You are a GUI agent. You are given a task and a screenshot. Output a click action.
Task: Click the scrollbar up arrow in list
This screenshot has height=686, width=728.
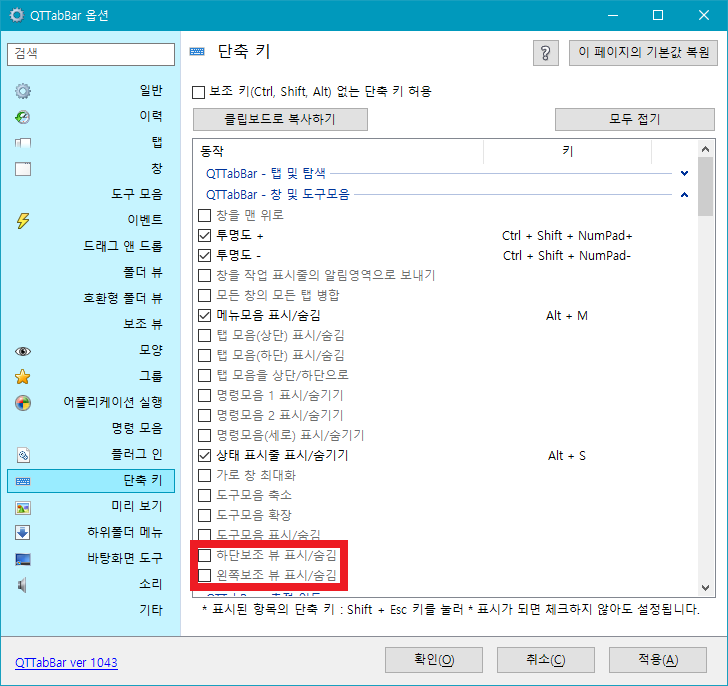click(x=705, y=149)
